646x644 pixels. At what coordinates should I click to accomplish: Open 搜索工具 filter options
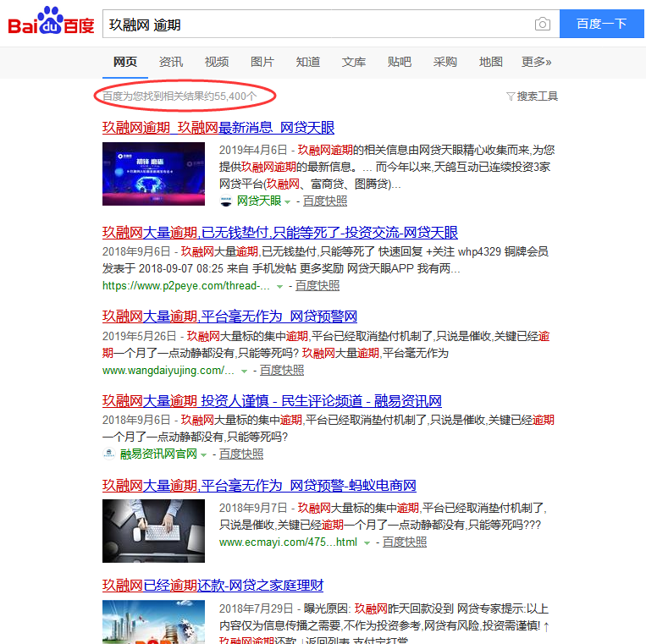point(532,96)
